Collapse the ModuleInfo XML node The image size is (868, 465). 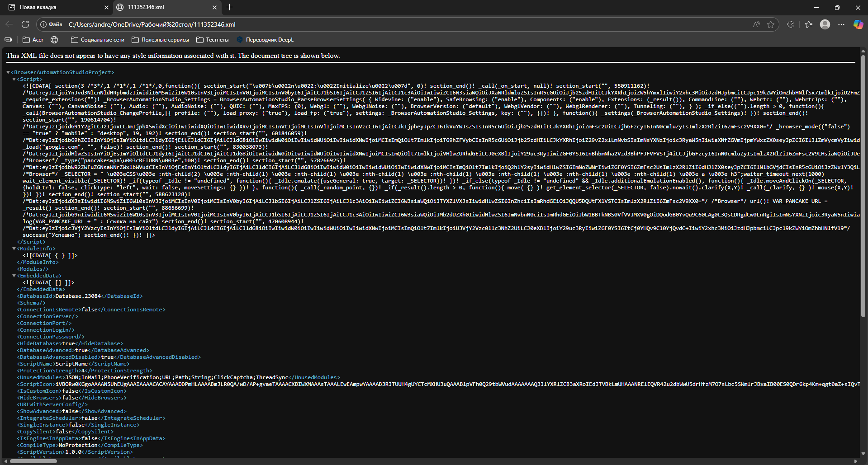coord(14,249)
